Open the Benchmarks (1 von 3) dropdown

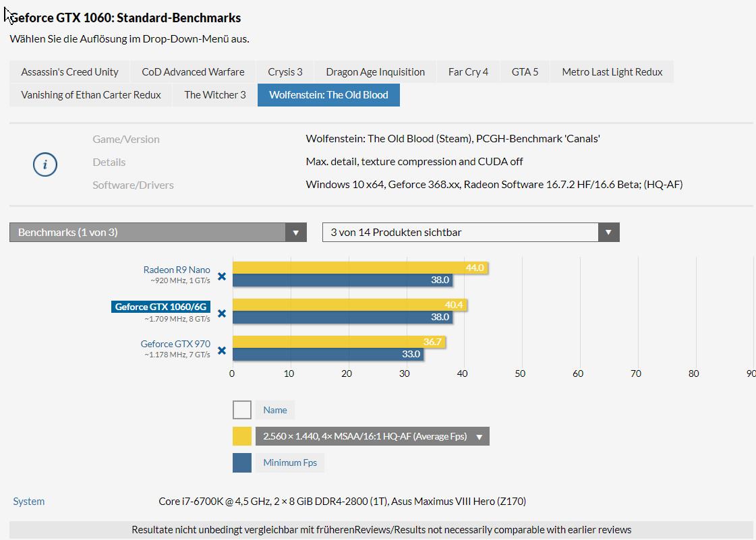pos(158,233)
